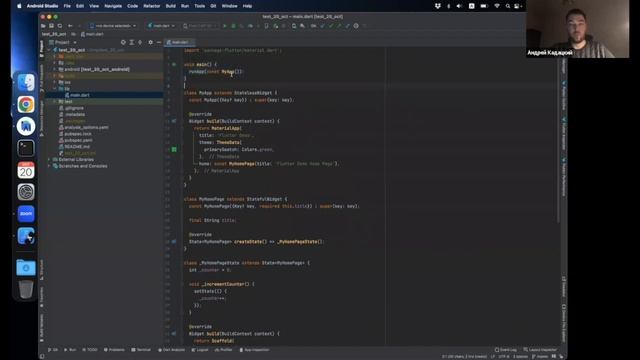This screenshot has height=360, width=640.
Task: Open the Logcat tool window
Action: pos(200,350)
